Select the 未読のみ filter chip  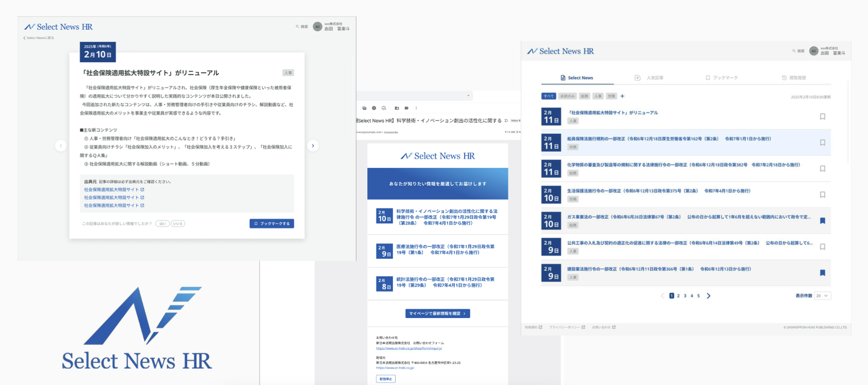[567, 96]
